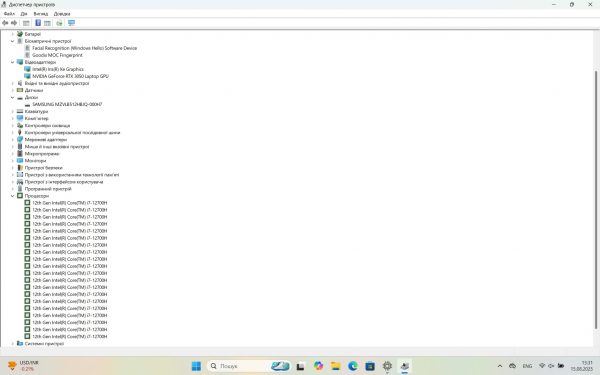Collapse the Відеоадаптери category
The height and width of the screenshot is (375, 600).
pos(12,62)
